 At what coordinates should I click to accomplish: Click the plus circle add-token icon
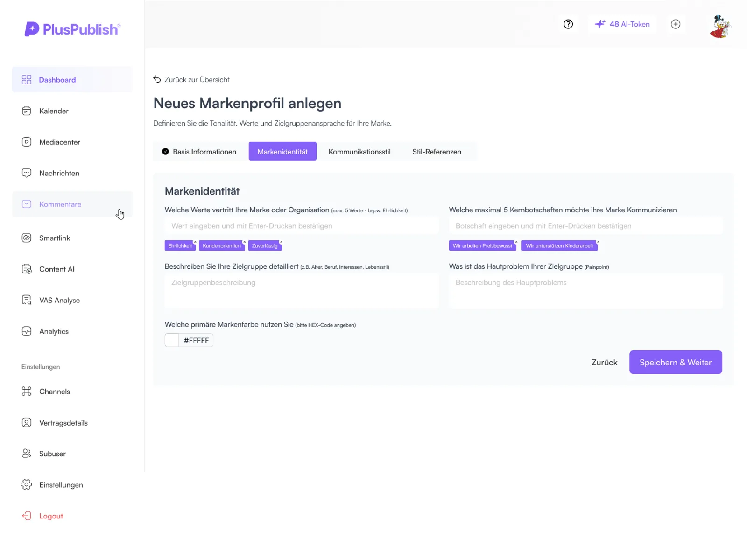pyautogui.click(x=676, y=24)
